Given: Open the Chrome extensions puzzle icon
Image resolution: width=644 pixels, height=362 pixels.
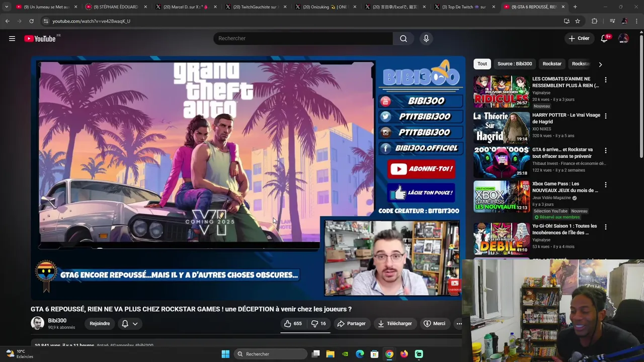Looking at the screenshot, I should (595, 21).
